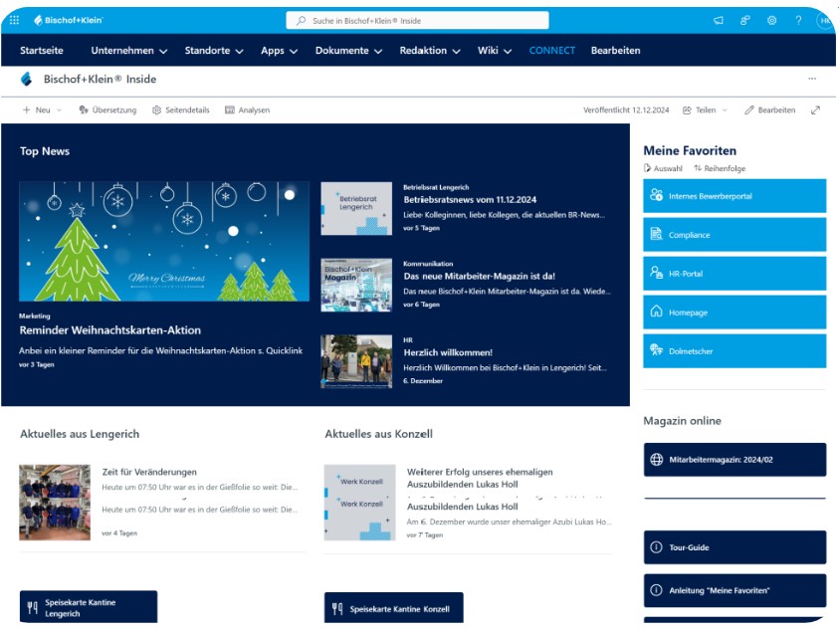Click the Veröffentlicht 12.12.2024 status text
Screen dimensions: 840x629
pyautogui.click(x=626, y=109)
